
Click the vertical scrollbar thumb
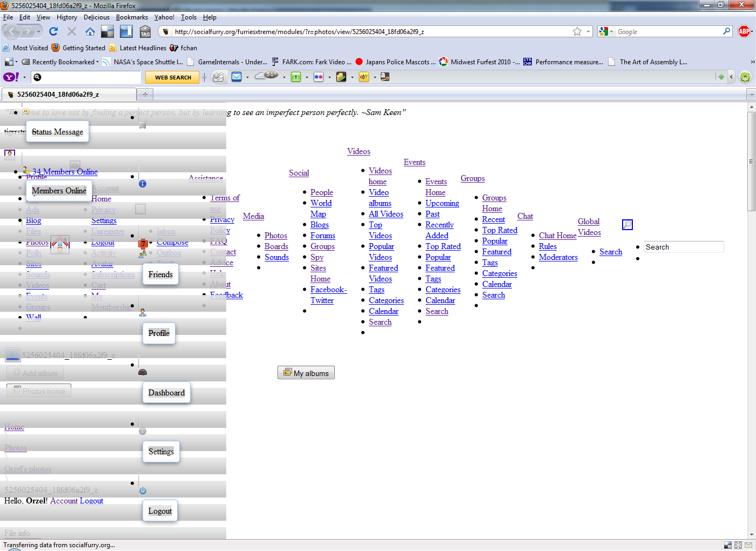pyautogui.click(x=751, y=162)
